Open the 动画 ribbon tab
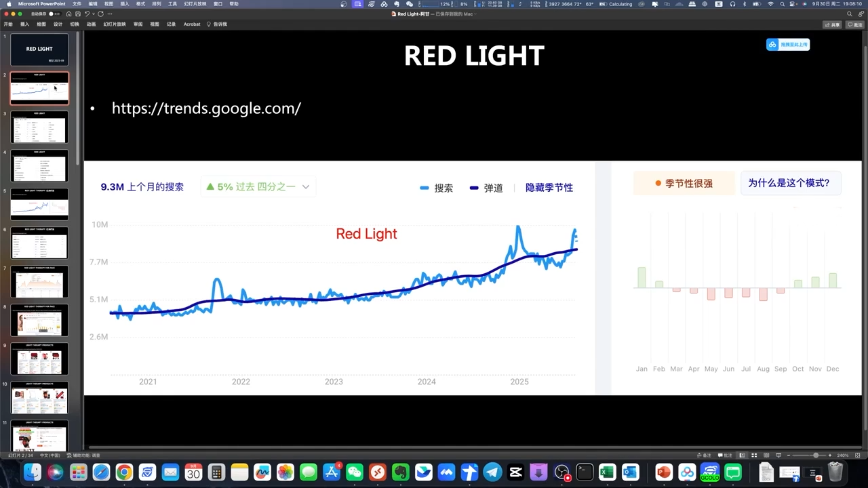The width and height of the screenshot is (868, 488). coord(91,24)
